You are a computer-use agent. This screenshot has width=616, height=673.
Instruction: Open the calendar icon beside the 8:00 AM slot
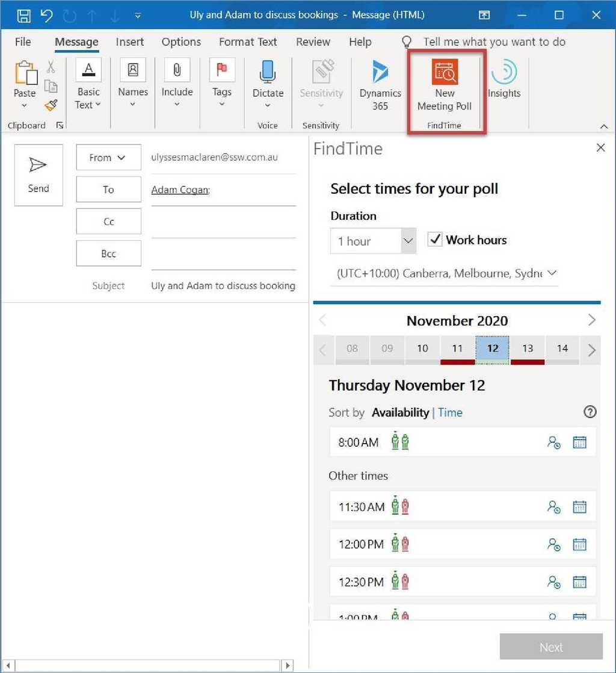pos(579,442)
